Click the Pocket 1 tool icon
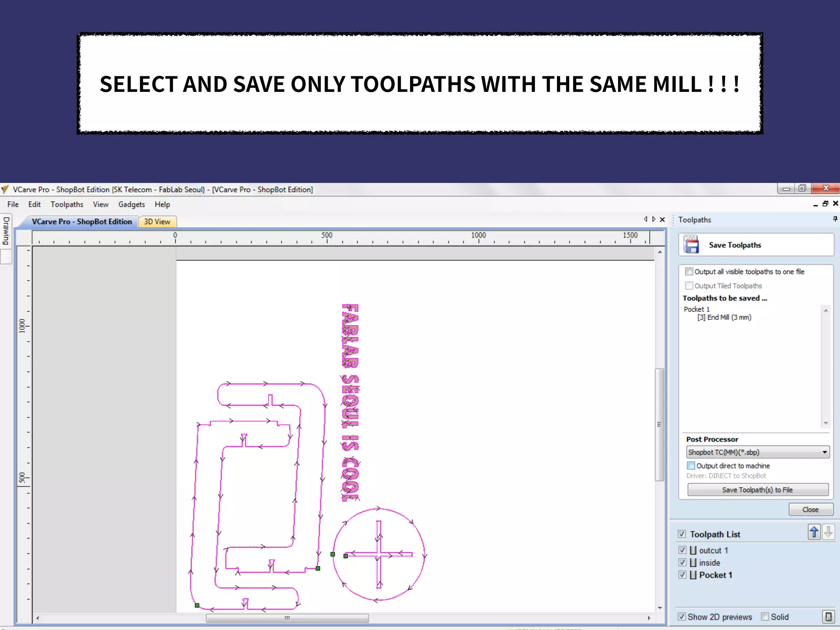840x630 pixels. point(693,575)
